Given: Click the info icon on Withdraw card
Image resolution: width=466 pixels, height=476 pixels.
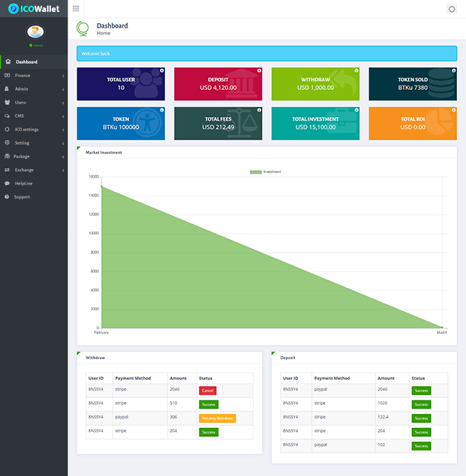Looking at the screenshot, I should (x=355, y=70).
